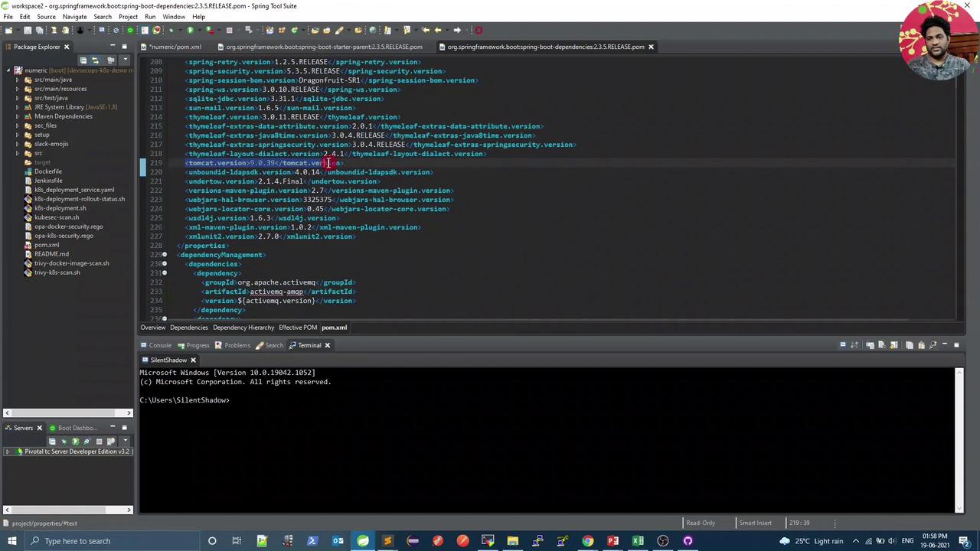Select the Jenkinsfile in Package Explorer
Screen dimensions: 980x551
pos(47,181)
